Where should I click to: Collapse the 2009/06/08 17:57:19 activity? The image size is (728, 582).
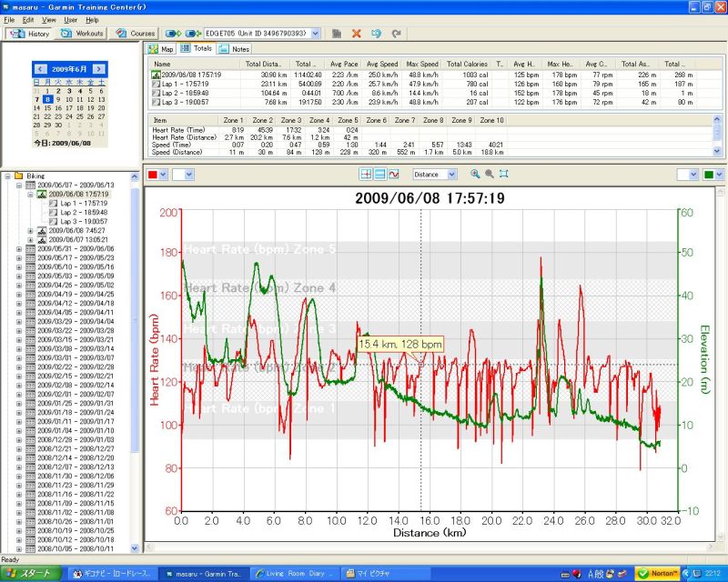tap(31, 195)
